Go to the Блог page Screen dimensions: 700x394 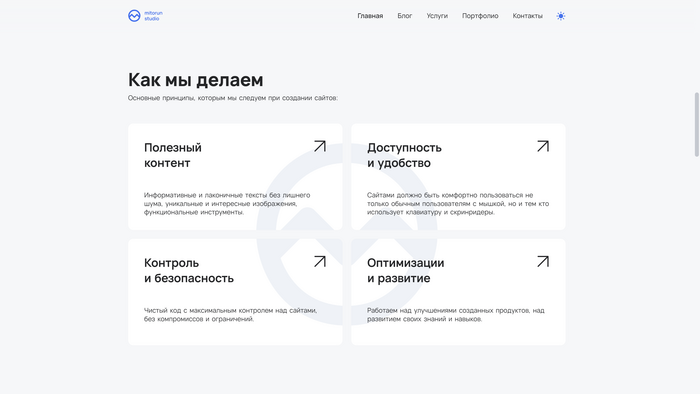pos(404,16)
